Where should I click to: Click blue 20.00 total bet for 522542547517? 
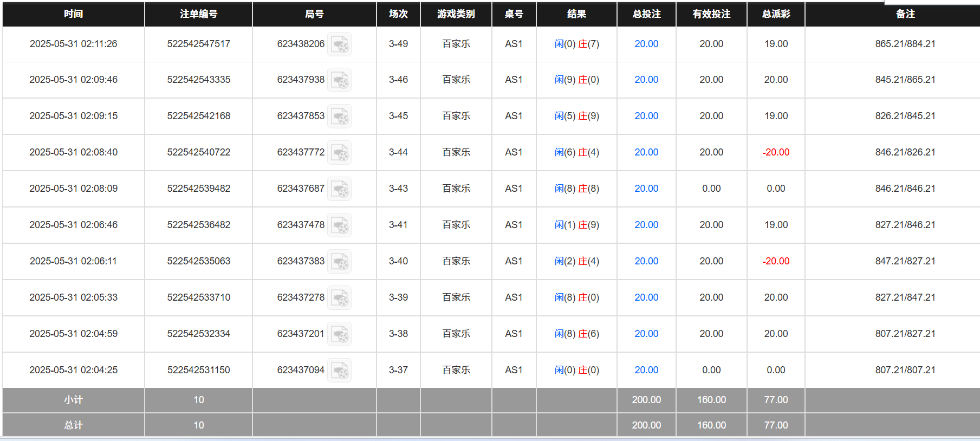click(x=646, y=44)
